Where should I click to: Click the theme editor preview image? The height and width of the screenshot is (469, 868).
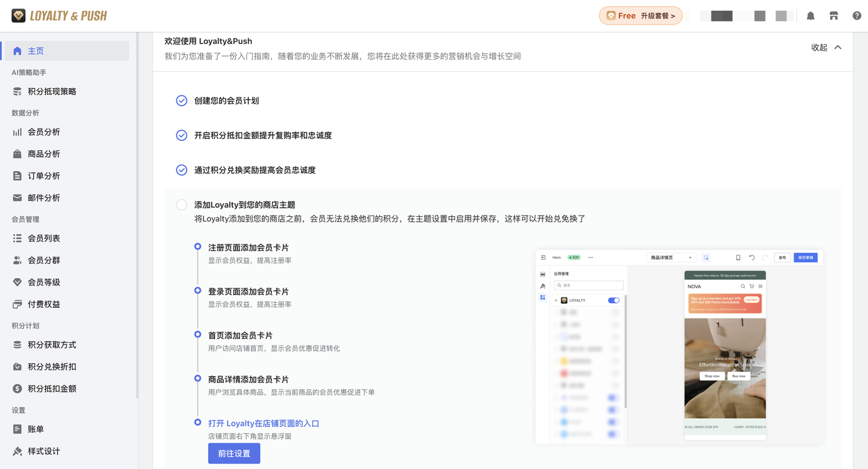(x=679, y=346)
